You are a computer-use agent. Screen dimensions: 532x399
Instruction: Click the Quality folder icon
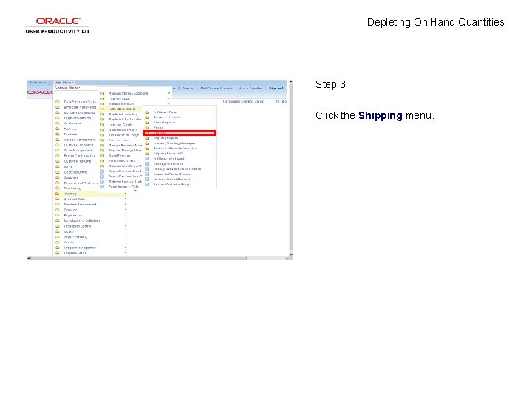point(58,231)
